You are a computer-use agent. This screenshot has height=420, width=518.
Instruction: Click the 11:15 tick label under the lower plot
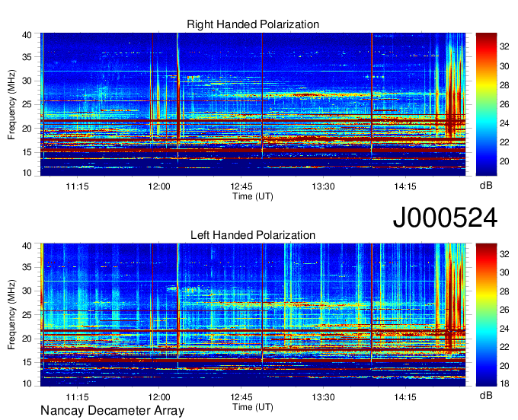coord(77,397)
